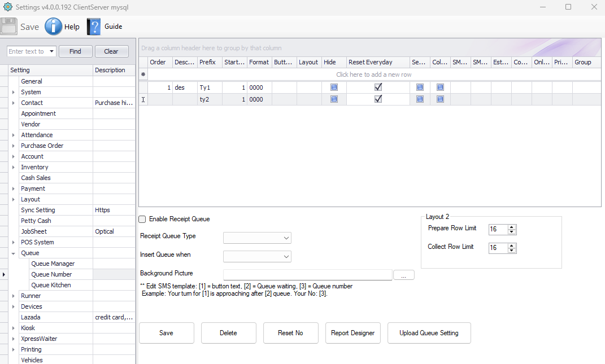
Task: Decrease Collect Row Limit with down arrow
Action: click(x=512, y=250)
